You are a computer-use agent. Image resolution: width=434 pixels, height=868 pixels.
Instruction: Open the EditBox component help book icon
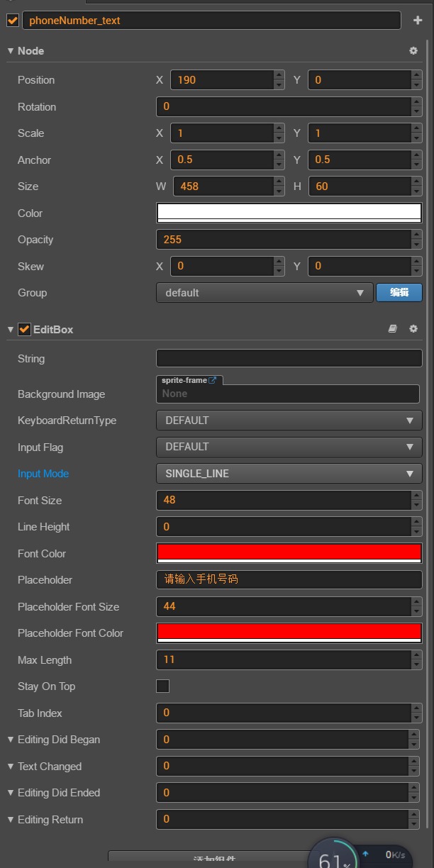tap(393, 329)
